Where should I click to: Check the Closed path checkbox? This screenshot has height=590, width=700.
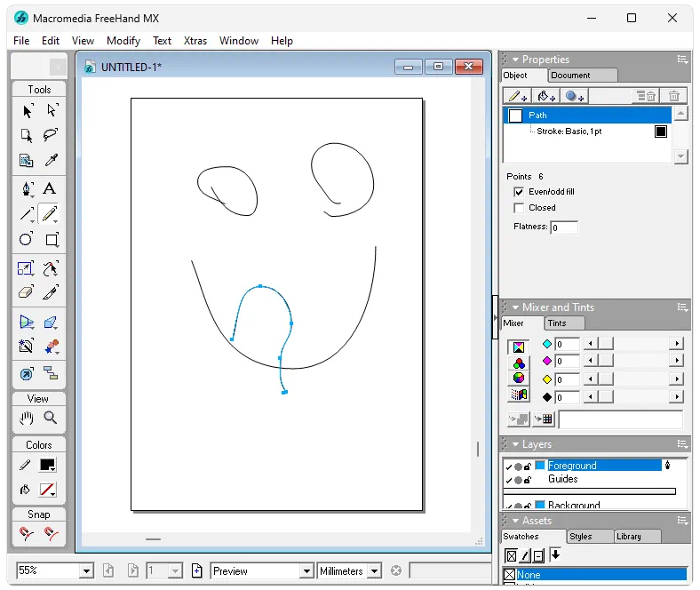519,208
